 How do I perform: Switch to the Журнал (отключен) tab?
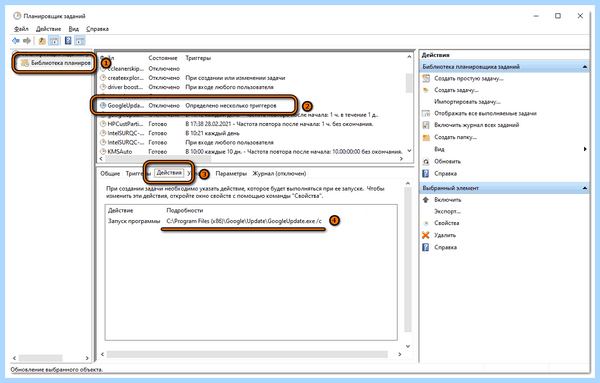click(279, 174)
